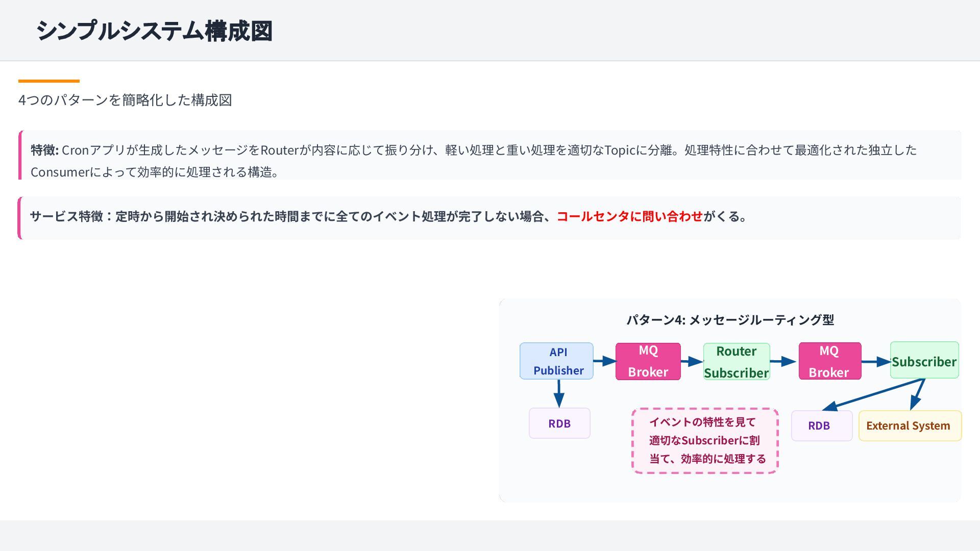Select the External System box
Screen dimensions: 980x551
pos(910,425)
